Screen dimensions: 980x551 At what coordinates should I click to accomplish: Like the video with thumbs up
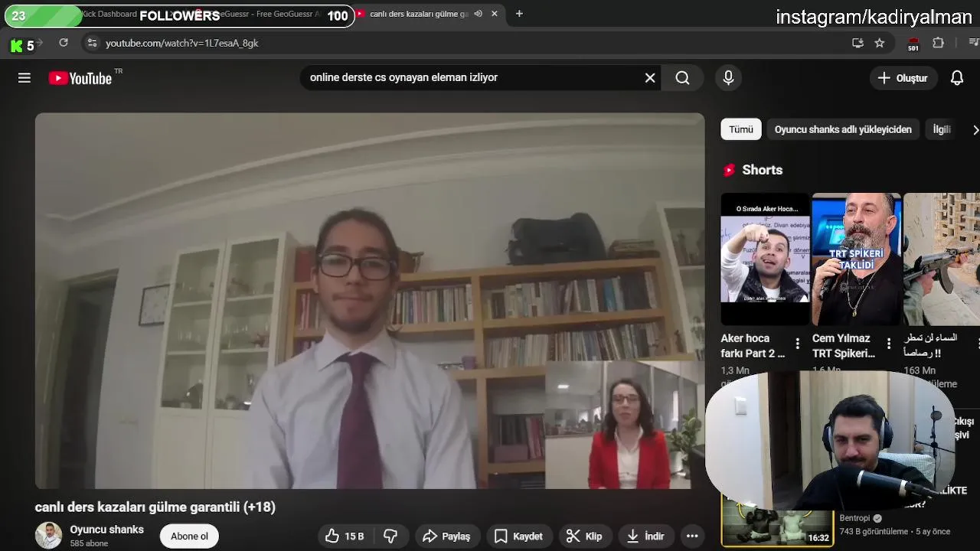[345, 536]
